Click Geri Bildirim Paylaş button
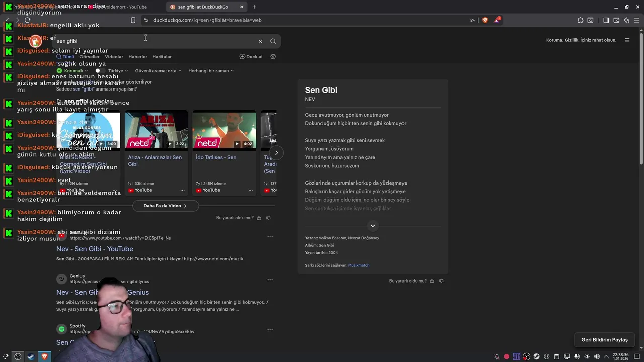Screen dimensions: 644x362 click(604, 340)
